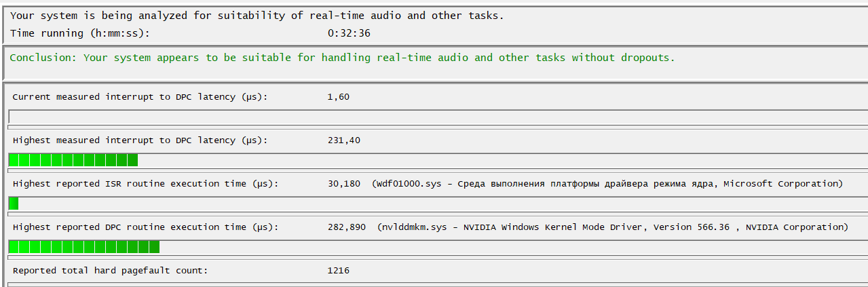The height and width of the screenshot is (287, 868).
Task: Click the green highest measured latency bar
Action: [73, 160]
